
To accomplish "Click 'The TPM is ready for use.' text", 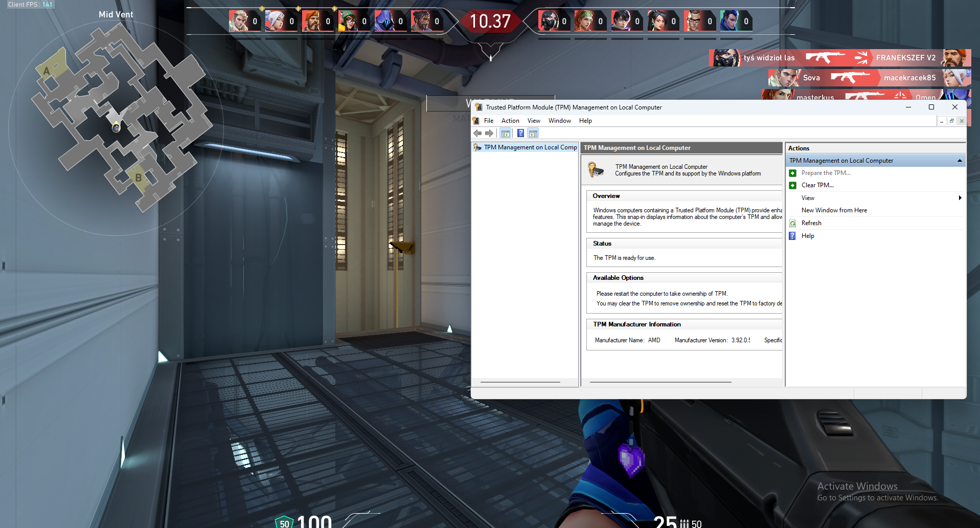I will (x=624, y=258).
